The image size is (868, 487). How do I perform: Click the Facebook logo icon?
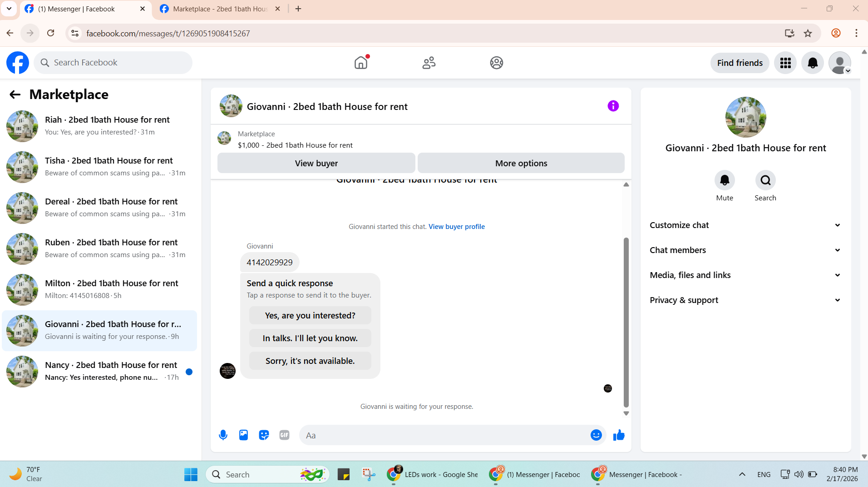pyautogui.click(x=18, y=63)
